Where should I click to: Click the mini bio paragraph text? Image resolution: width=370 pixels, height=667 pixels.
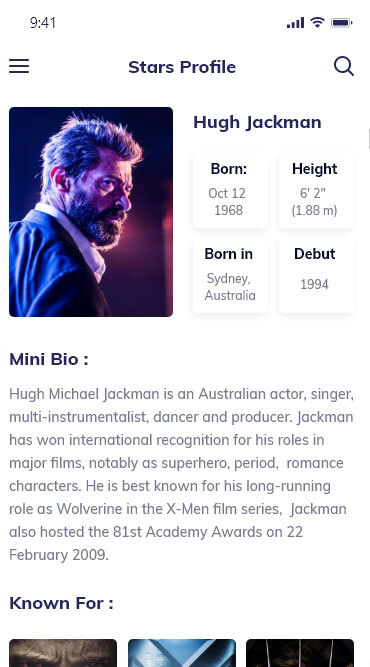click(181, 474)
